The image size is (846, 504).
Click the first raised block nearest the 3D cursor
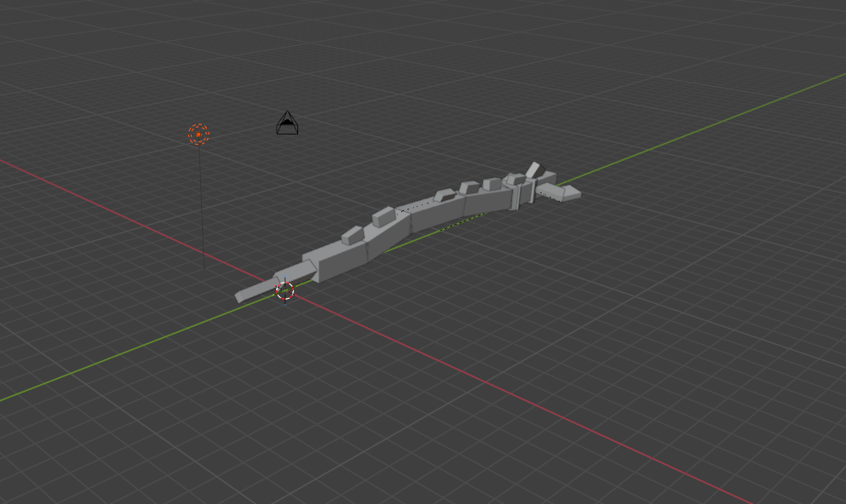(352, 235)
